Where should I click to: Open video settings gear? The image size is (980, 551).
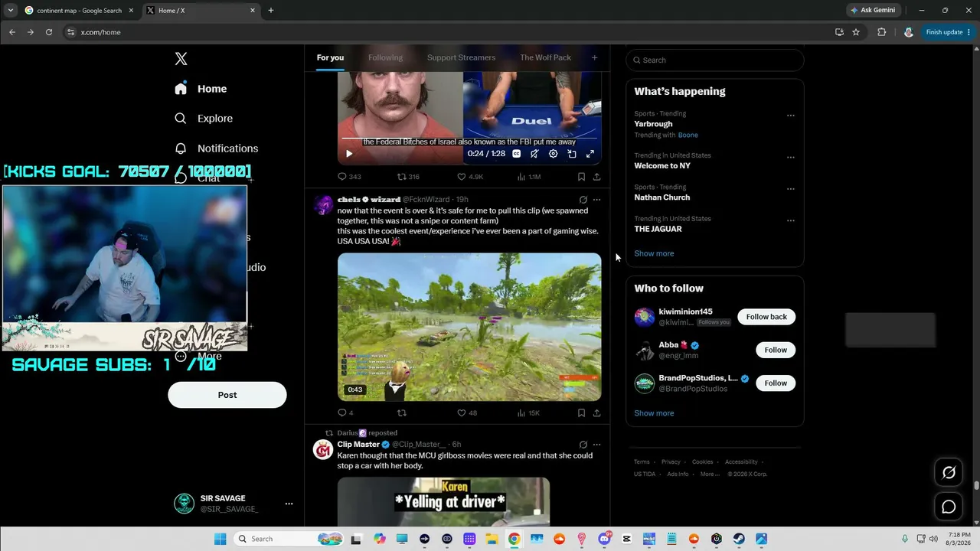click(x=554, y=154)
